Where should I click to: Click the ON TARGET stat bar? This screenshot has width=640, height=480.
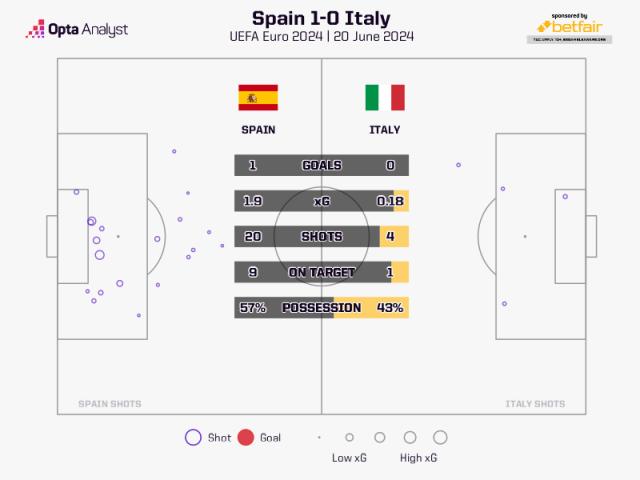(321, 272)
